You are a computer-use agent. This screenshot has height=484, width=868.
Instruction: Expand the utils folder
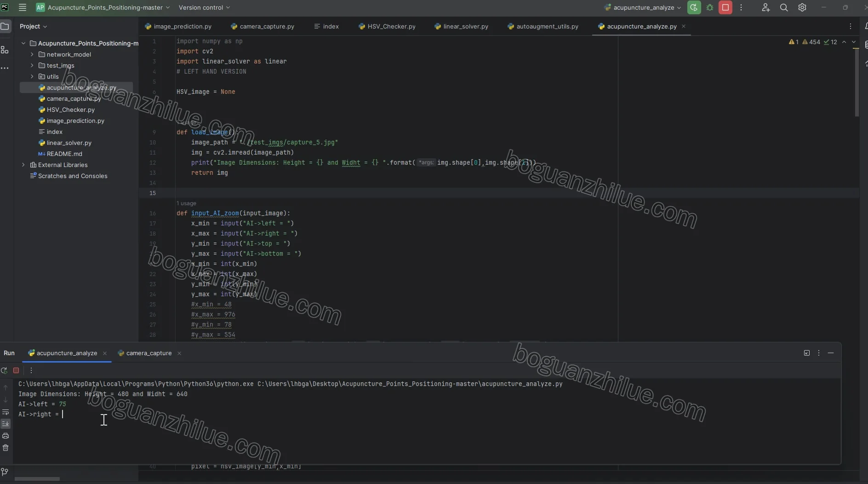pos(32,76)
